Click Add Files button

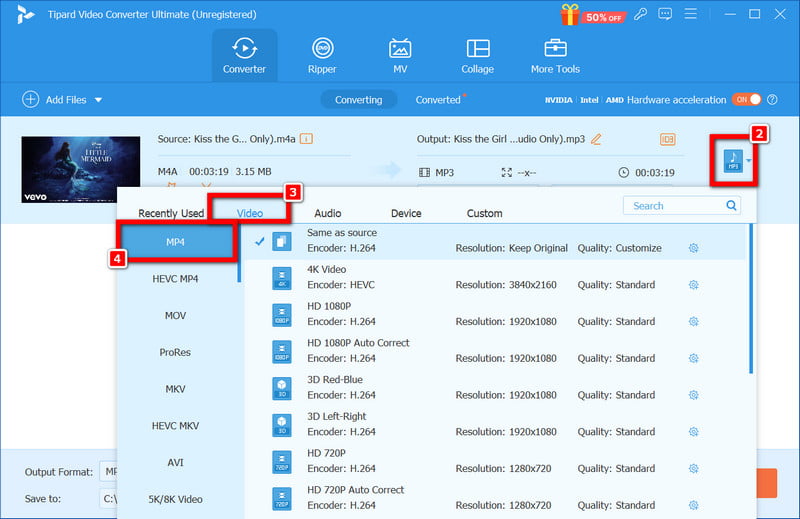pyautogui.click(x=54, y=100)
